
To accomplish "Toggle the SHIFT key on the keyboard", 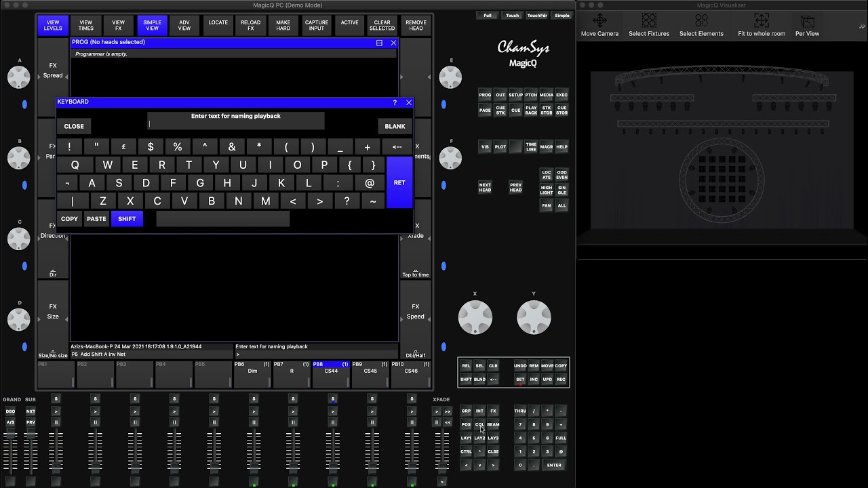I will click(x=127, y=219).
